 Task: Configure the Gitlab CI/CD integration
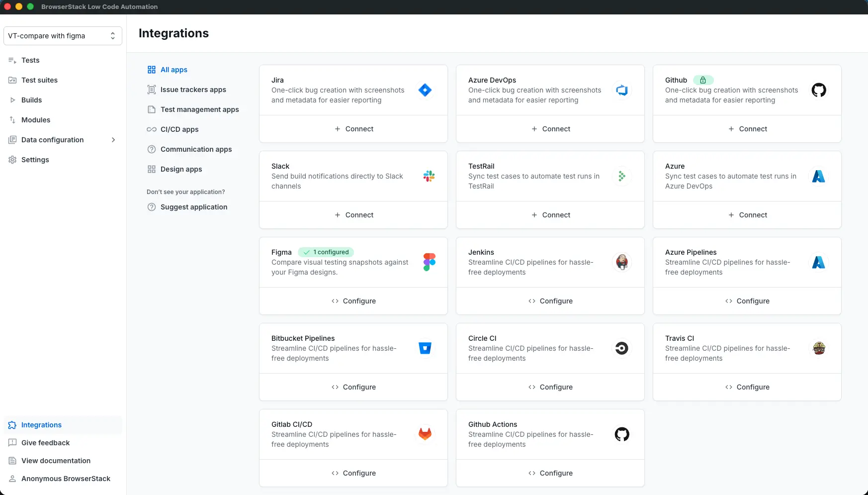pos(353,473)
